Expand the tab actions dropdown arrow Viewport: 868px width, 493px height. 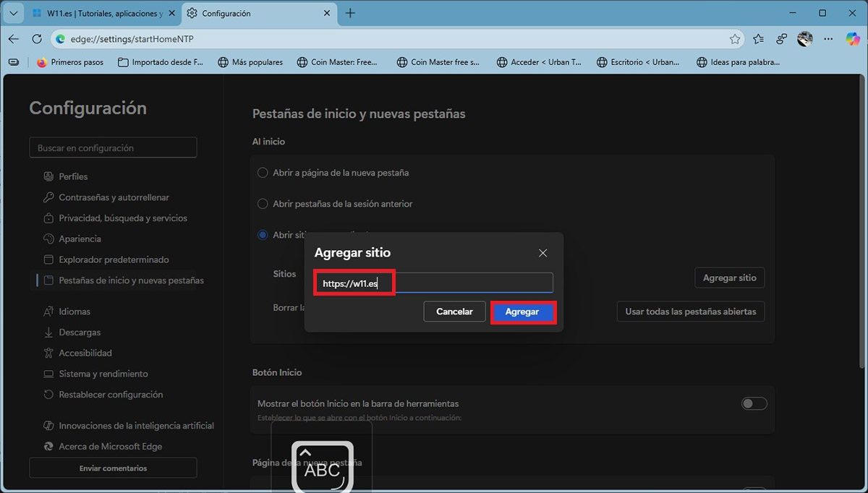(x=13, y=13)
